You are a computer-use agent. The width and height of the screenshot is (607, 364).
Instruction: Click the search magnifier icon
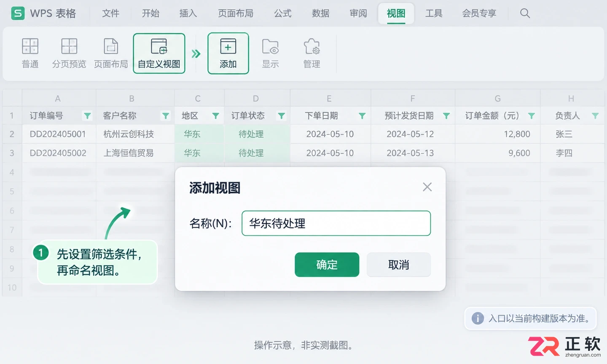[x=525, y=13]
